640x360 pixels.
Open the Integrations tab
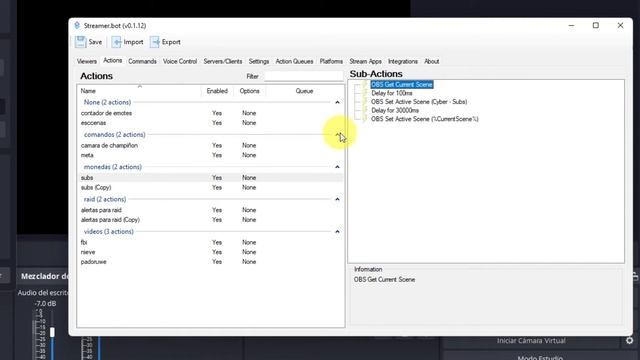(x=403, y=61)
